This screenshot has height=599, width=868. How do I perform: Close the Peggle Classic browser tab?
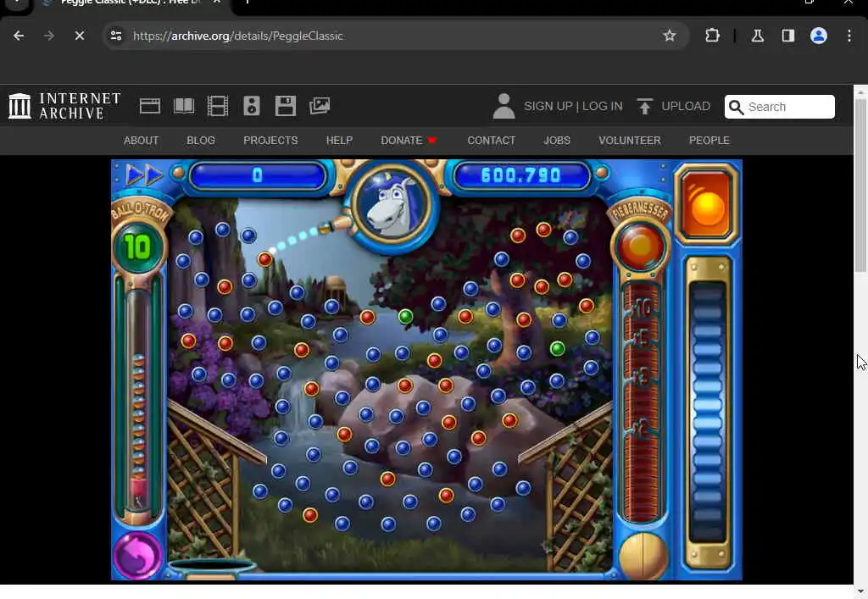point(217,3)
